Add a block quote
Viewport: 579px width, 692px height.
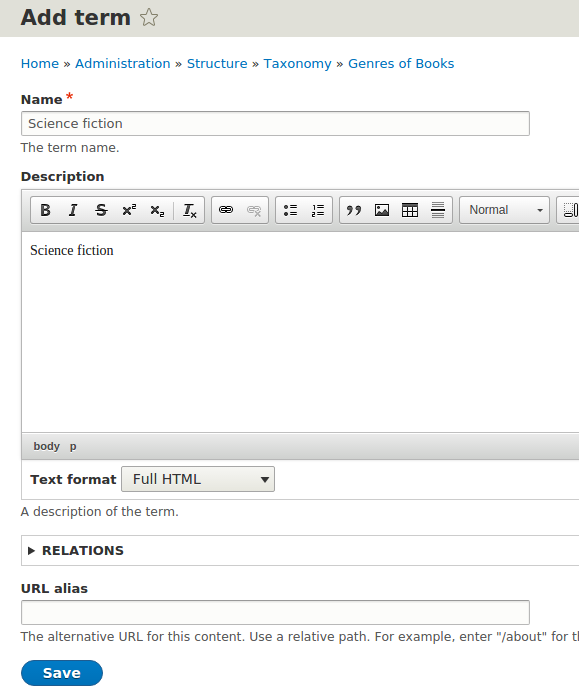click(x=354, y=210)
